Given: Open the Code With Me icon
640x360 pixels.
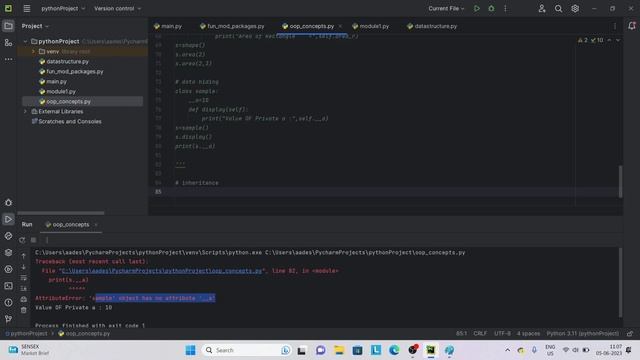Looking at the screenshot, I should (542, 8).
